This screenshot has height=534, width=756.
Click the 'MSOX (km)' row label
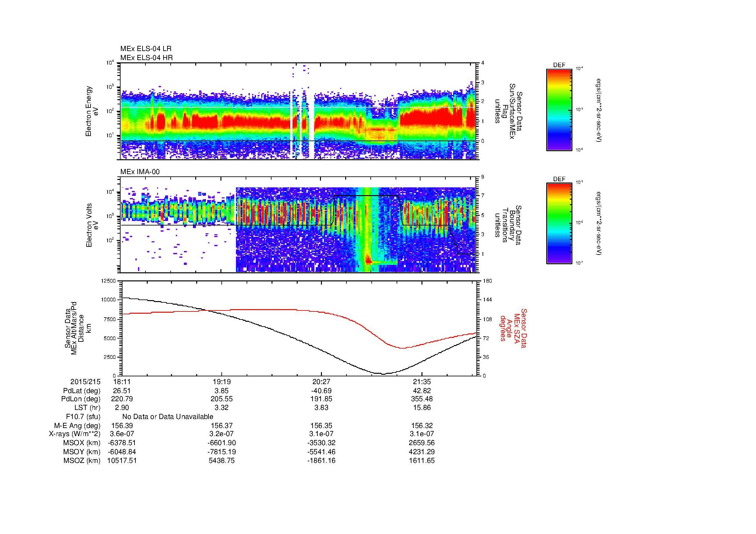82,443
